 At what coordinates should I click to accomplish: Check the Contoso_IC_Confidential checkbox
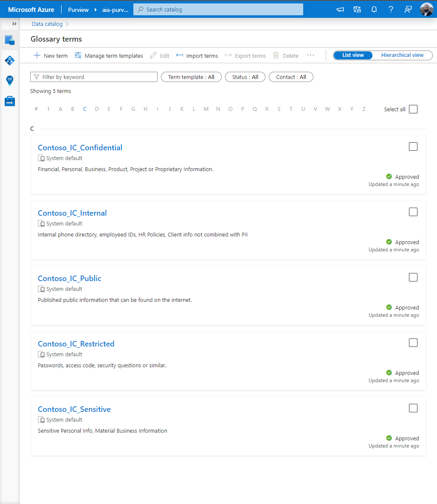pyautogui.click(x=413, y=146)
